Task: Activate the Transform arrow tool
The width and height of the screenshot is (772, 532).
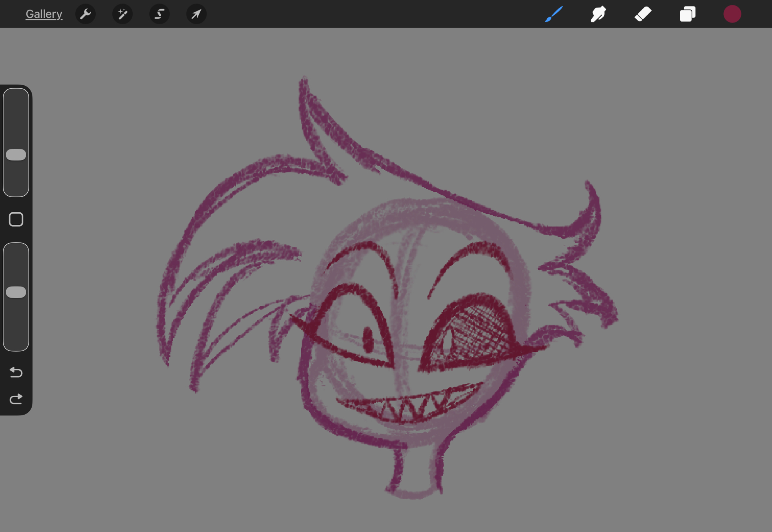Action: [196, 14]
